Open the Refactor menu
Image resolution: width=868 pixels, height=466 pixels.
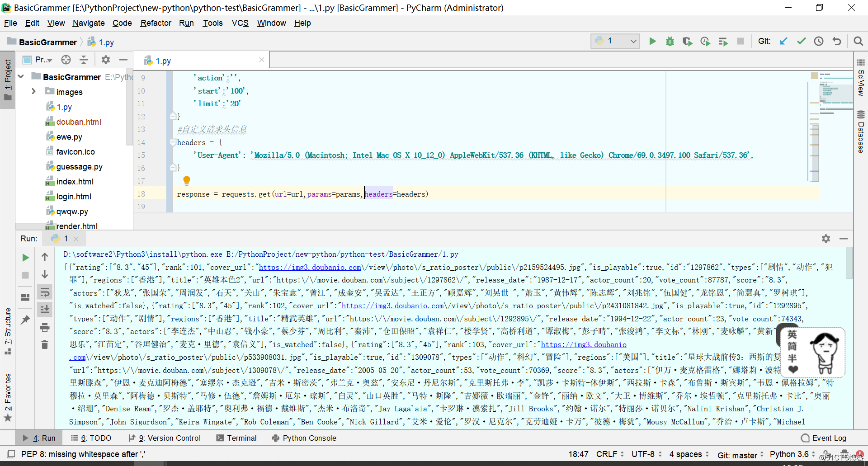(x=156, y=23)
